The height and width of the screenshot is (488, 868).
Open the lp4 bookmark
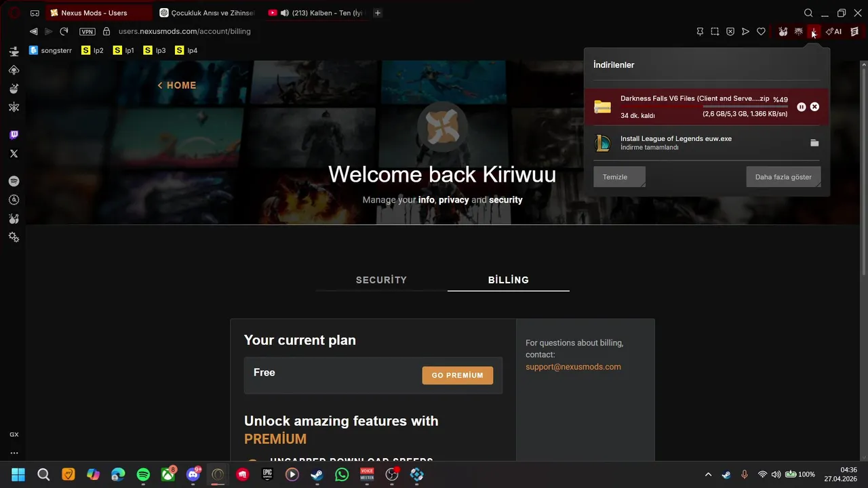[x=186, y=50]
